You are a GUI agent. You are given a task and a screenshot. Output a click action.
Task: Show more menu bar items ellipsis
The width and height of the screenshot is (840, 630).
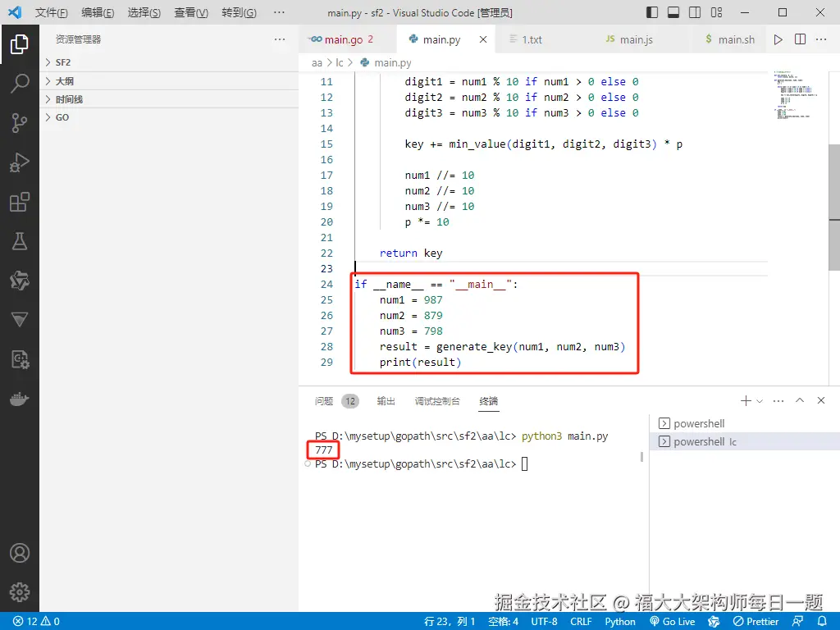tap(279, 12)
